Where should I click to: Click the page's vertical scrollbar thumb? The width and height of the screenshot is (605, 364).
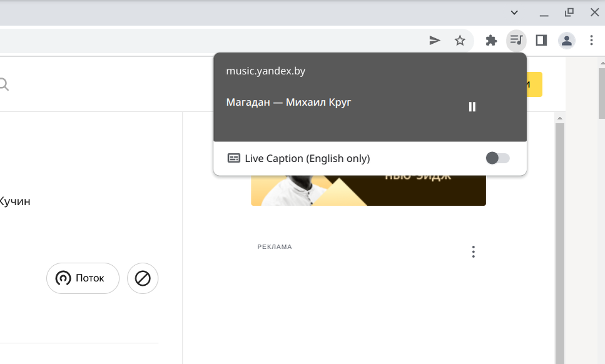tap(601, 94)
